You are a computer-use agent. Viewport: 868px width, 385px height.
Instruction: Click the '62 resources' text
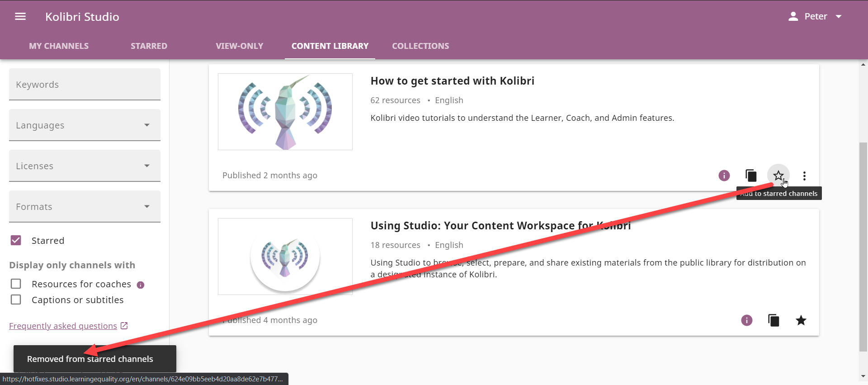pos(395,100)
